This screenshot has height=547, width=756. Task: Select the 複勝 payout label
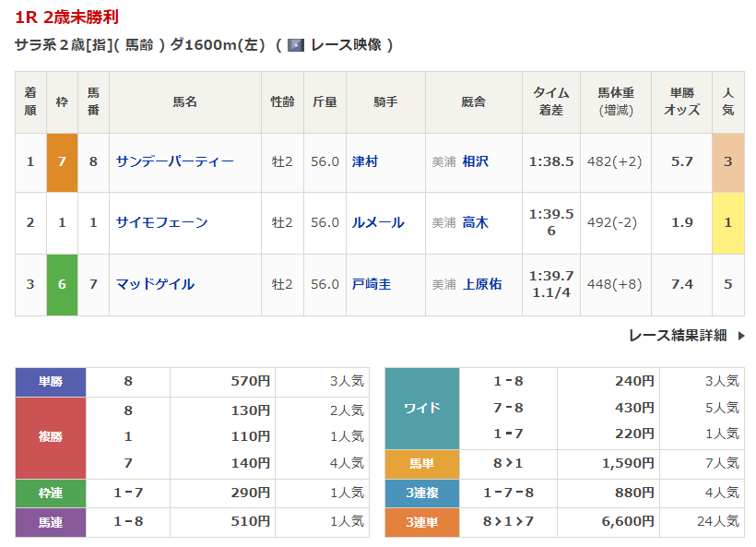point(51,438)
